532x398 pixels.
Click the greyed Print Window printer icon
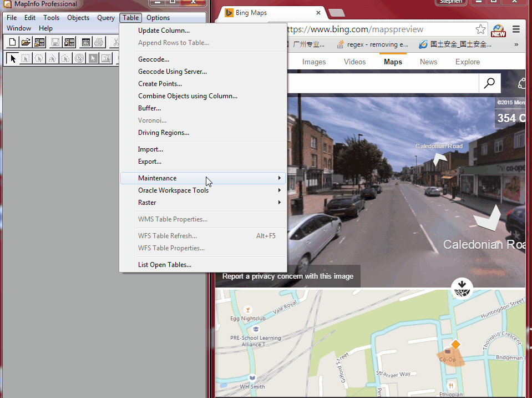coord(99,42)
